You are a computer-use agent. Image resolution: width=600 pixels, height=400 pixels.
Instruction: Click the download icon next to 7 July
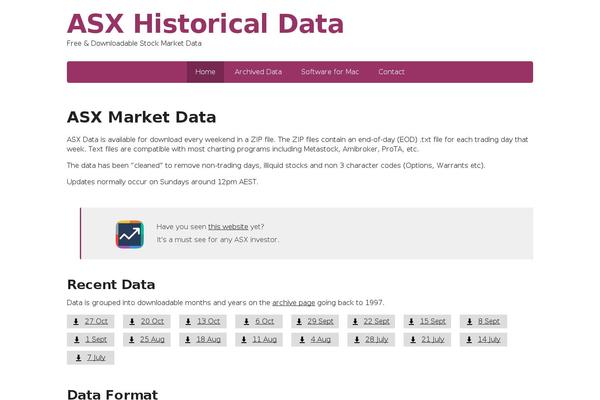click(78, 358)
